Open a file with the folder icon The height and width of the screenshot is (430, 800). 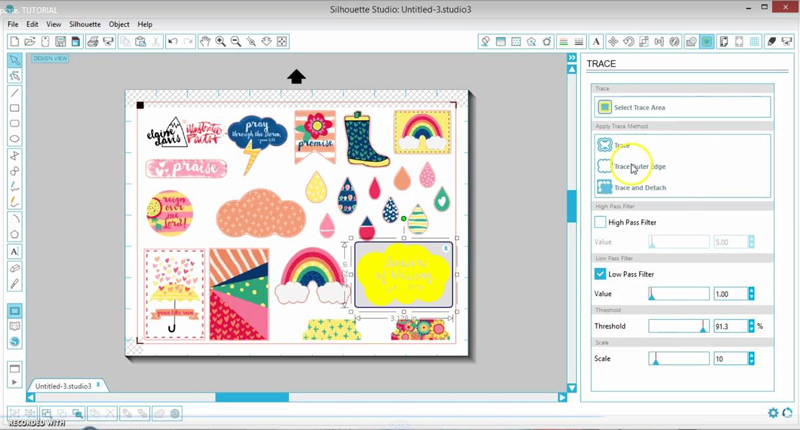[x=30, y=41]
